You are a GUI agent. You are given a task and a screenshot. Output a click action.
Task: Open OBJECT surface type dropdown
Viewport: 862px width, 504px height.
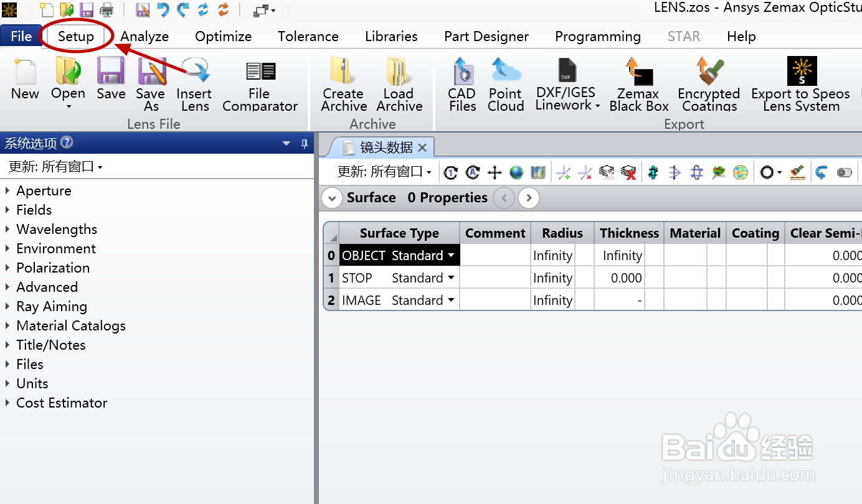(450, 256)
